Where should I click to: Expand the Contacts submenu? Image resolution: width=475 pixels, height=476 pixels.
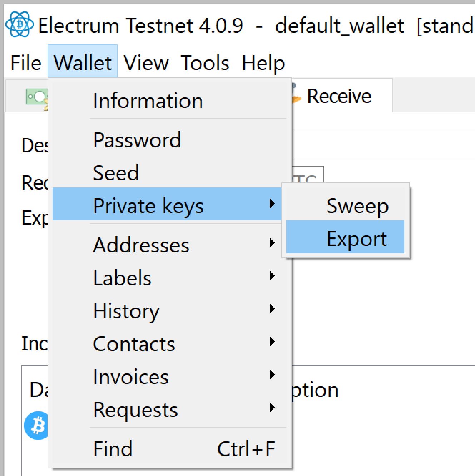pyautogui.click(x=170, y=344)
